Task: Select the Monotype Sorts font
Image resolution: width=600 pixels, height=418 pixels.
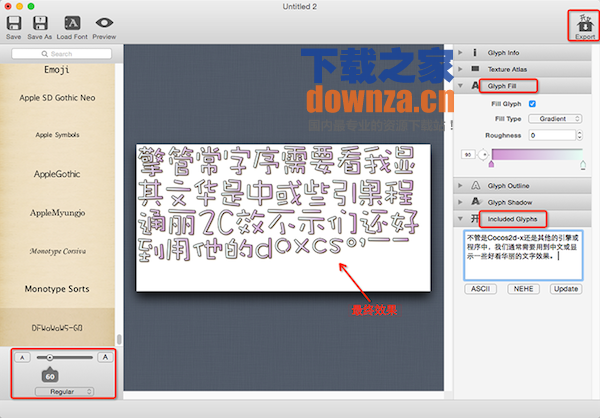Action: tap(57, 289)
